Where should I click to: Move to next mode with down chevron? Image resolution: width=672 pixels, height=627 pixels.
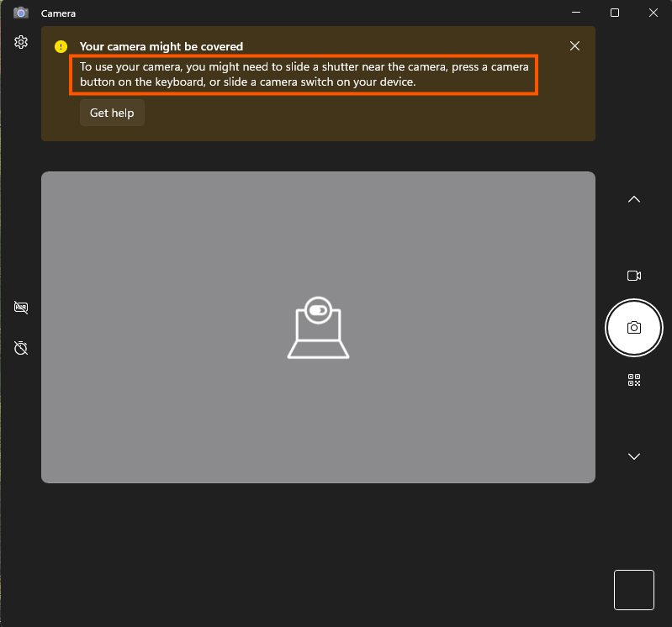pos(634,456)
